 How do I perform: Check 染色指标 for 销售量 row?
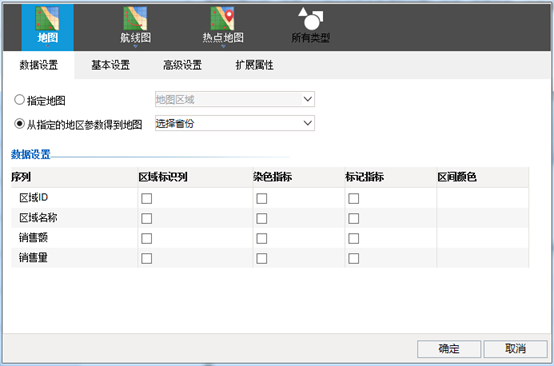261,258
